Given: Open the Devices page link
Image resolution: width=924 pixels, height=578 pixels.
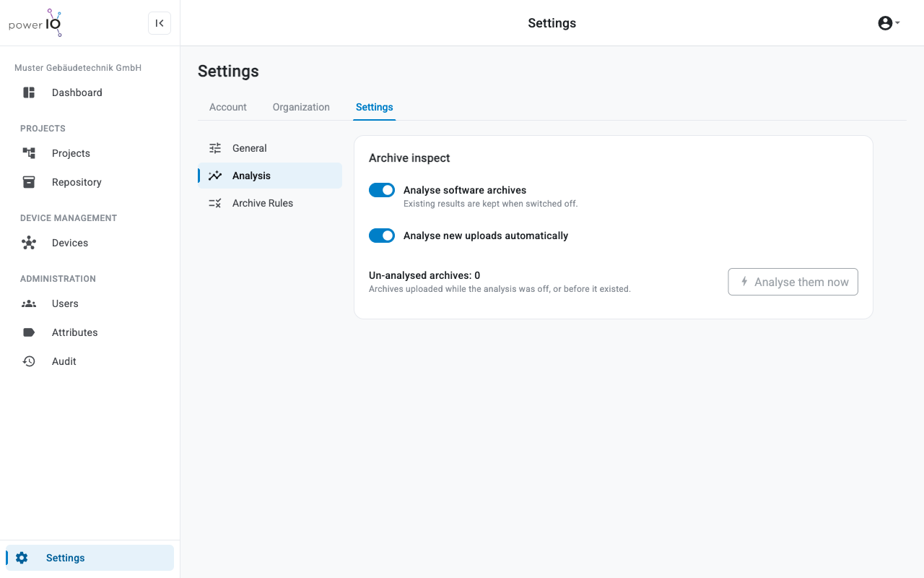Looking at the screenshot, I should pos(90,243).
